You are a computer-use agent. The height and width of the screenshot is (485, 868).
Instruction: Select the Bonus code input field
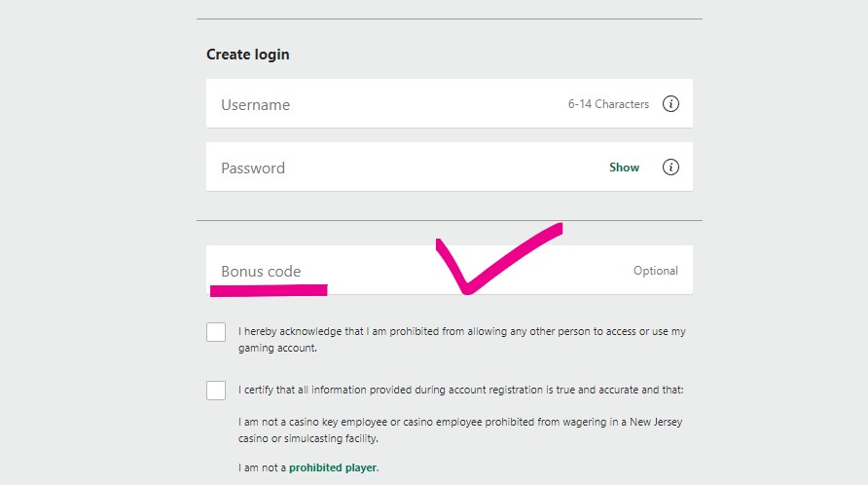[389, 271]
